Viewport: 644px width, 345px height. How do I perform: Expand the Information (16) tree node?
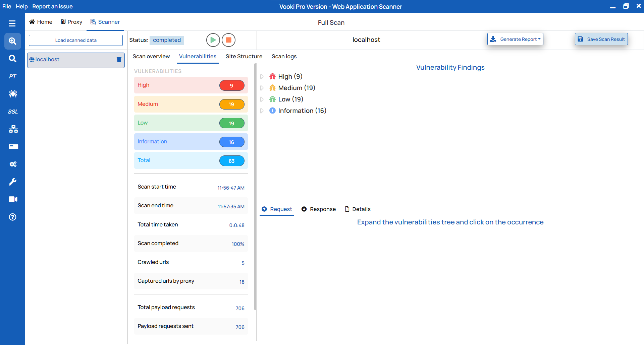[x=262, y=111]
